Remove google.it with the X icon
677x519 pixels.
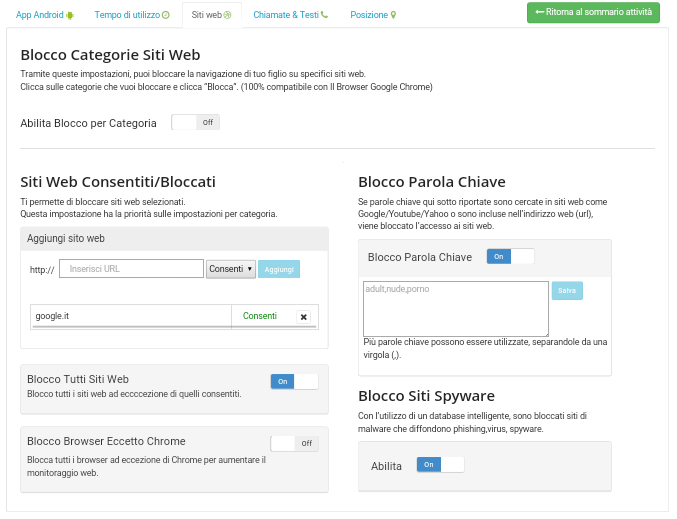pos(303,317)
